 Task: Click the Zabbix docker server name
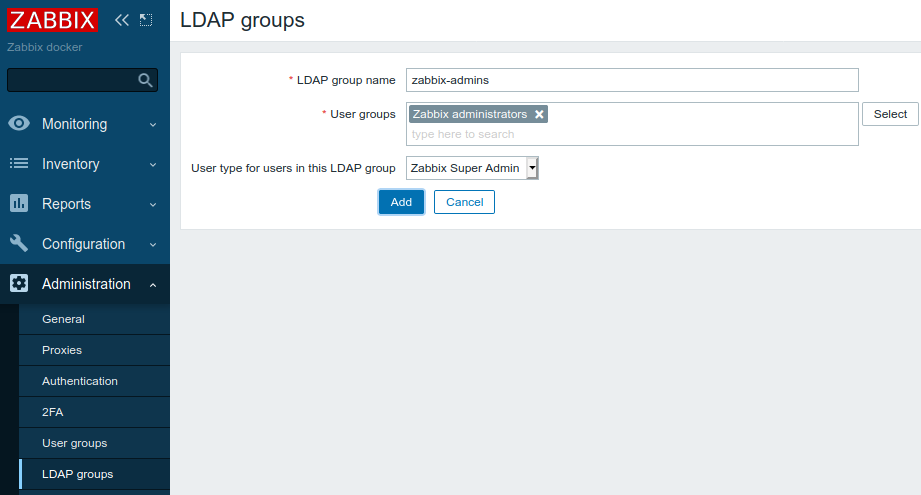pyautogui.click(x=45, y=47)
